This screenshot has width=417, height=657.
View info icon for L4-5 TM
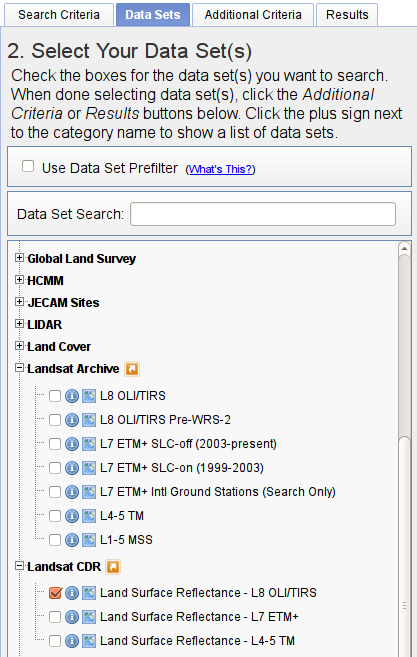coord(72,516)
